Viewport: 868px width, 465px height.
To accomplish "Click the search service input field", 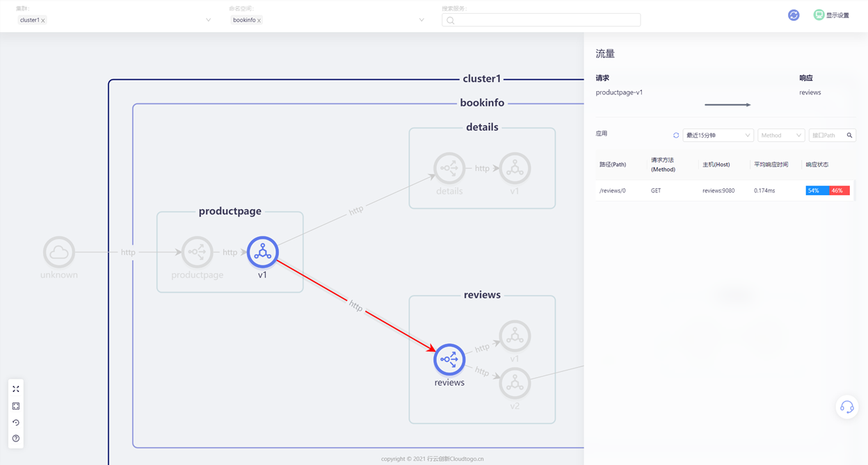I will click(541, 20).
